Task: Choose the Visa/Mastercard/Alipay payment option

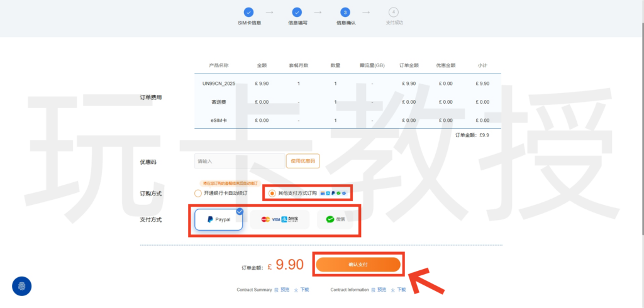Action: pyautogui.click(x=280, y=219)
